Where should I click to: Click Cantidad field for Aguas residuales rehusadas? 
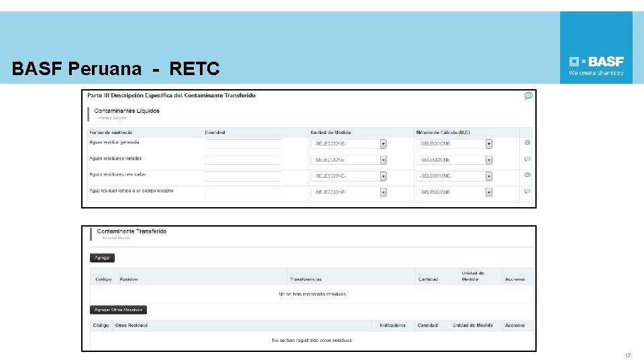243,176
